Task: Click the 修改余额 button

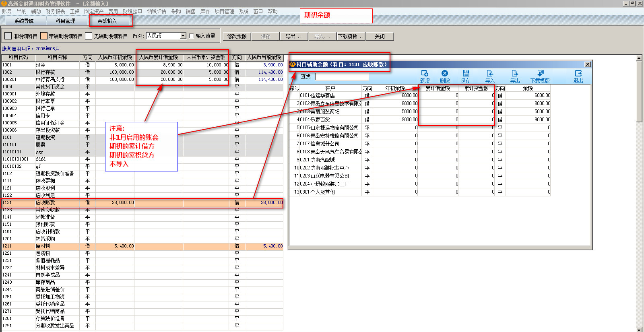Action: (237, 36)
